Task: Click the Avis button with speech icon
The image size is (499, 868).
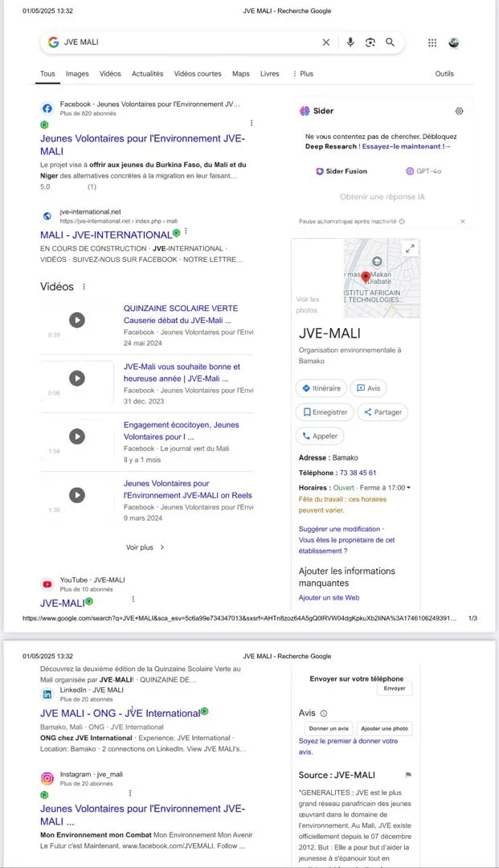Action: point(369,388)
